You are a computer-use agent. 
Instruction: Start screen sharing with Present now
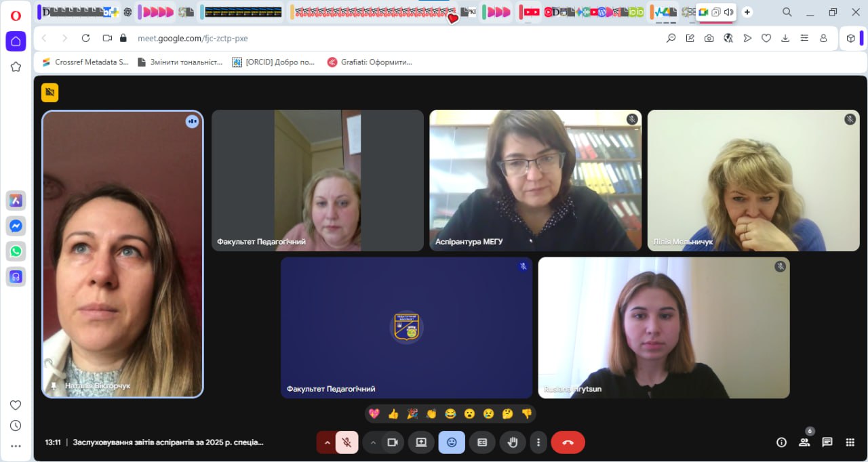coord(421,442)
